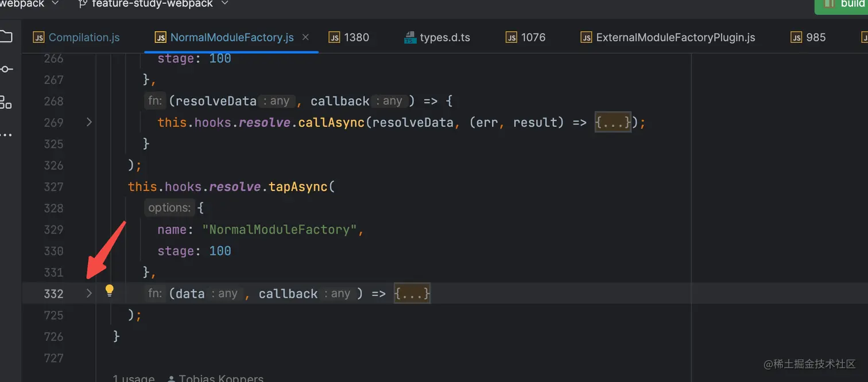Switch to the 1076 tab

pos(526,37)
